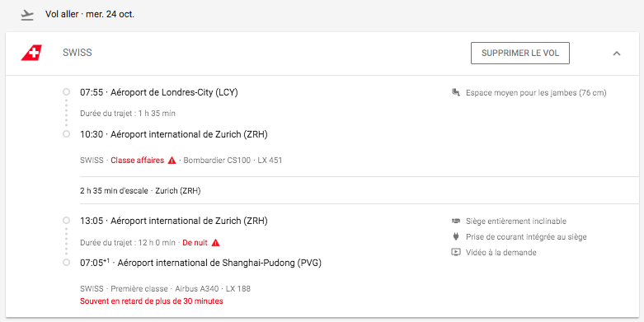Screen dimensions: 644x322
Task: Click '2 h 35 min d'escale · Zurich (ZRH)'
Action: [x=140, y=191]
